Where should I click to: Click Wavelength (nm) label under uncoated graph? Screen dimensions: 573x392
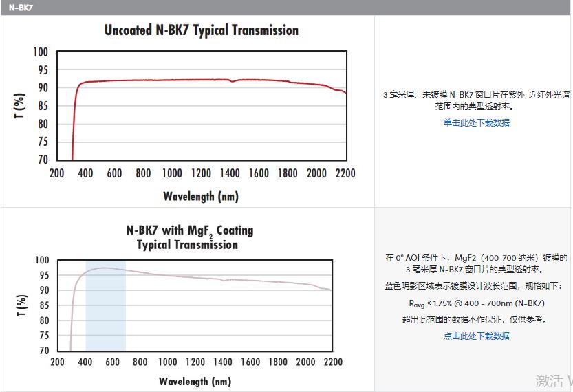(201, 197)
